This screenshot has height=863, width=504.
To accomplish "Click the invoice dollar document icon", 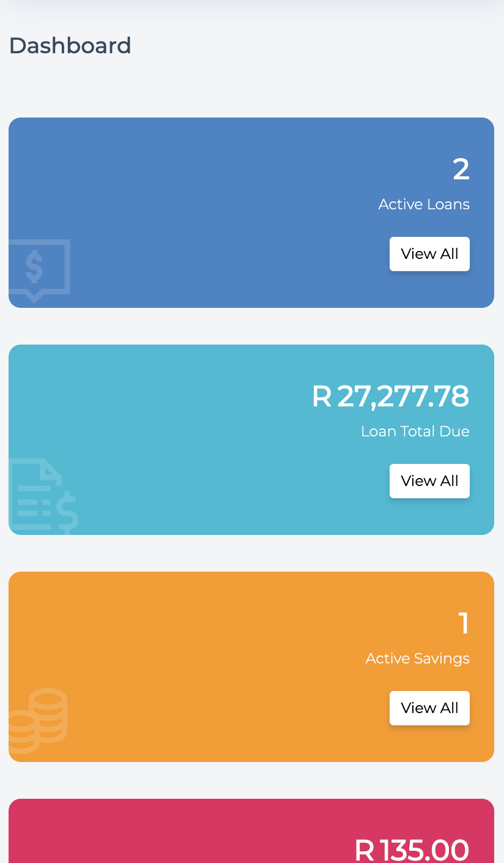I will tap(44, 496).
